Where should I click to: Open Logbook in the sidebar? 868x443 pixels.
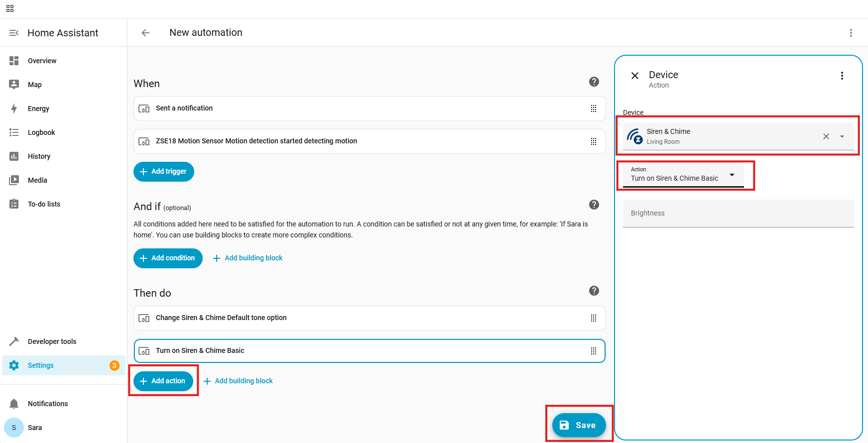click(x=64, y=132)
